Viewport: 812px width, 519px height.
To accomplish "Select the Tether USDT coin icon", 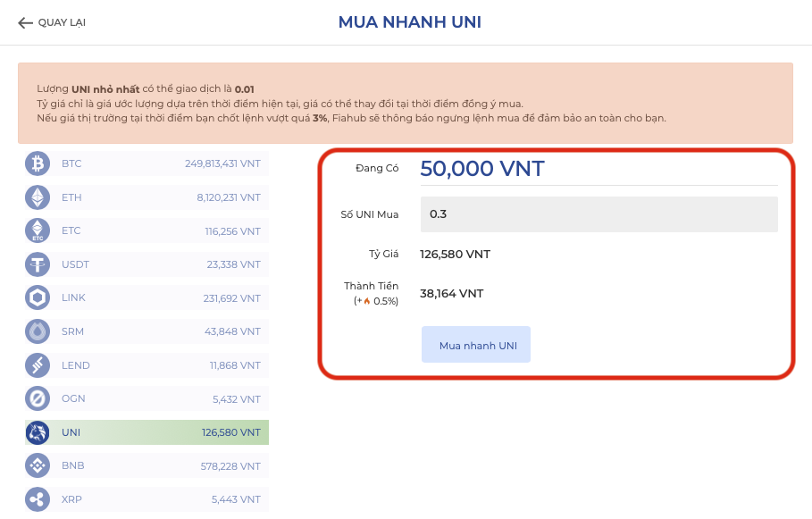I will click(38, 264).
